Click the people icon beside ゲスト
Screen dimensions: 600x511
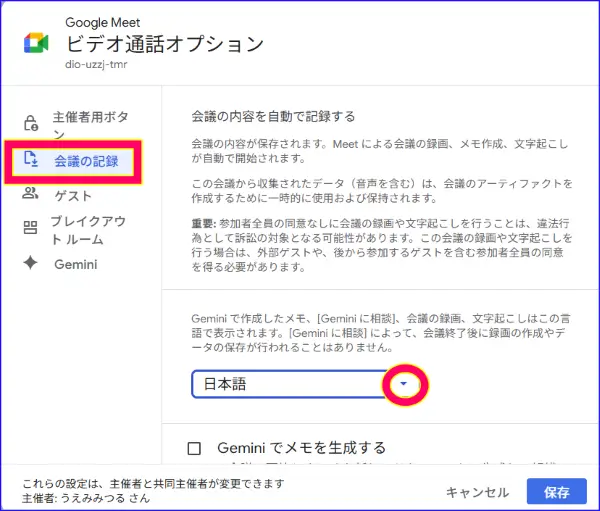click(30, 193)
